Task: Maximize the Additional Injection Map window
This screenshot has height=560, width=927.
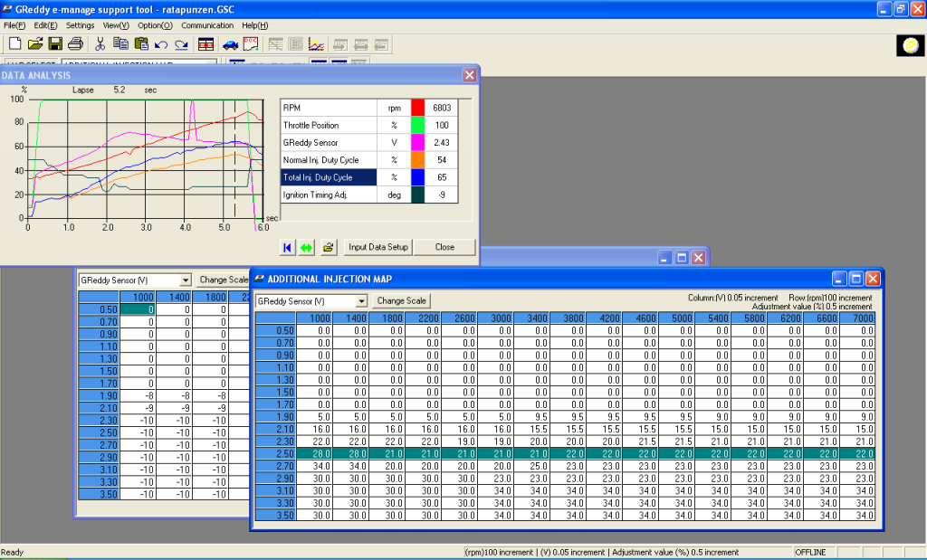Action: 856,279
